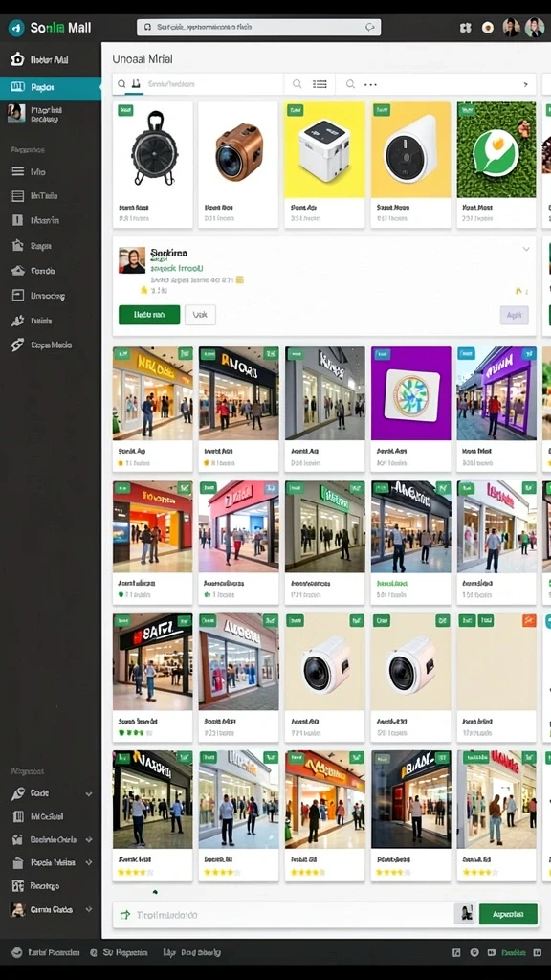
Task: Open the three-dot more options in the toolbar
Action: pyautogui.click(x=370, y=84)
